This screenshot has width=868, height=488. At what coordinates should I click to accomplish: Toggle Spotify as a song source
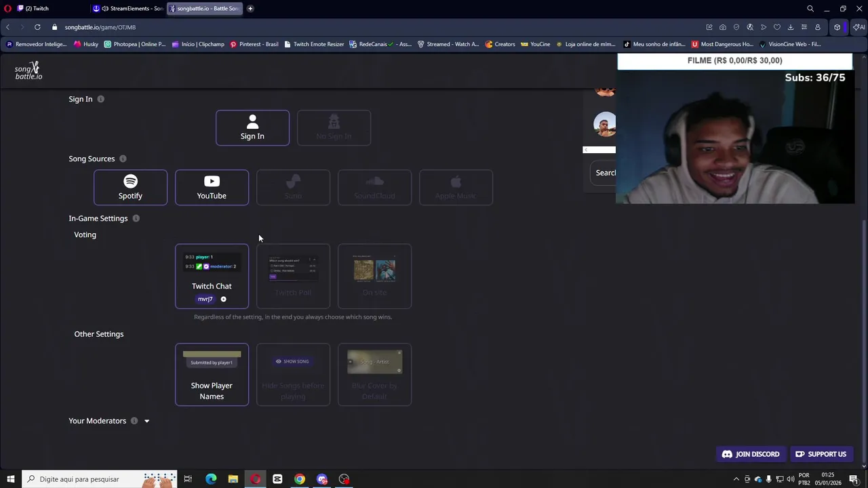130,187
